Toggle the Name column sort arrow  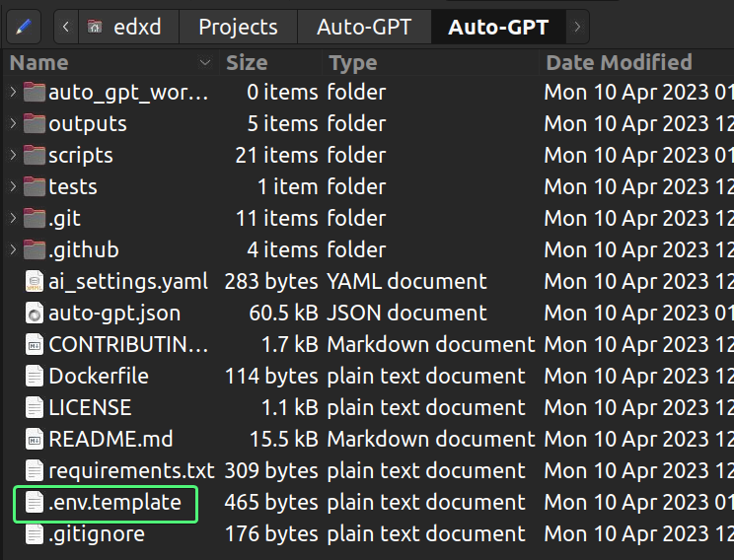(x=204, y=62)
